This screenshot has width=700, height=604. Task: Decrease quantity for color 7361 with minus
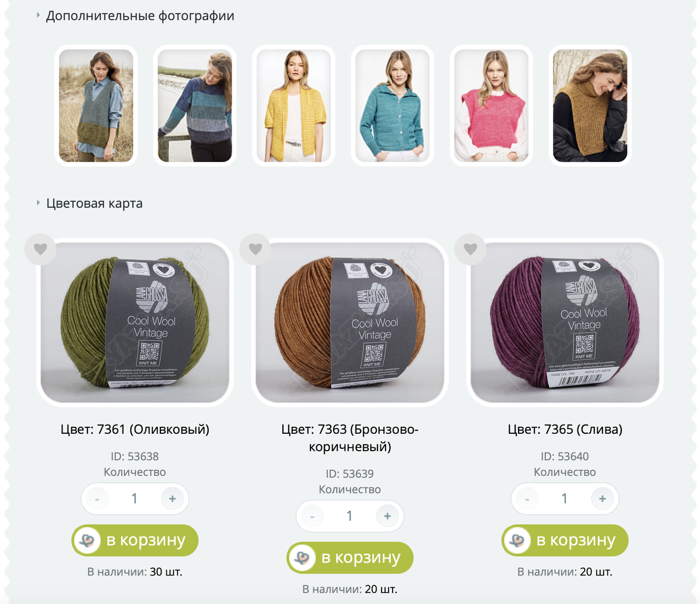pyautogui.click(x=97, y=499)
